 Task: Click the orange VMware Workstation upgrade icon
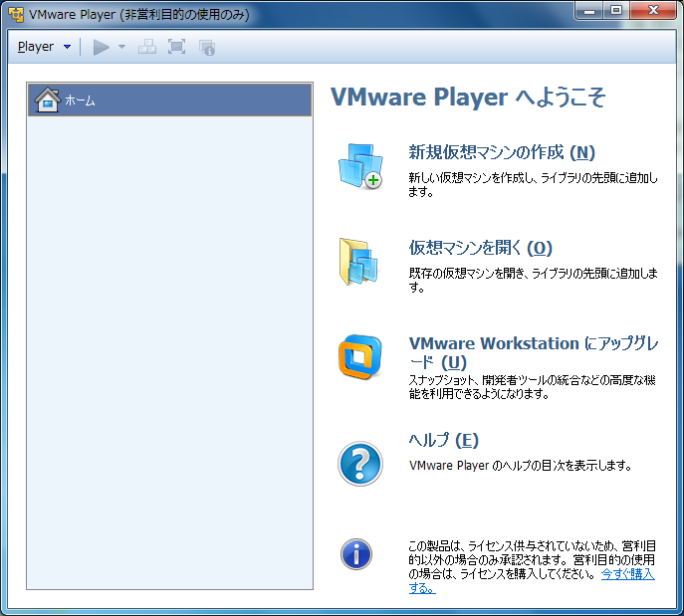coord(358,356)
